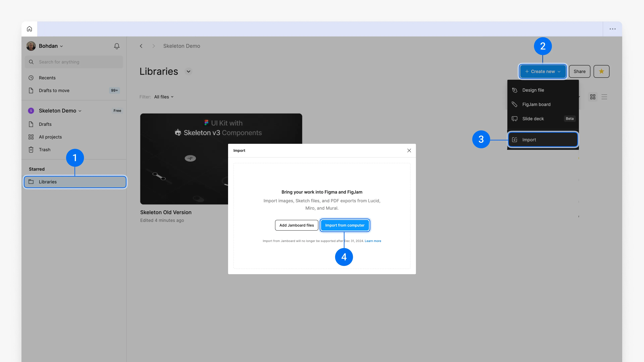
Task: Click the home icon tab
Action: point(29,29)
